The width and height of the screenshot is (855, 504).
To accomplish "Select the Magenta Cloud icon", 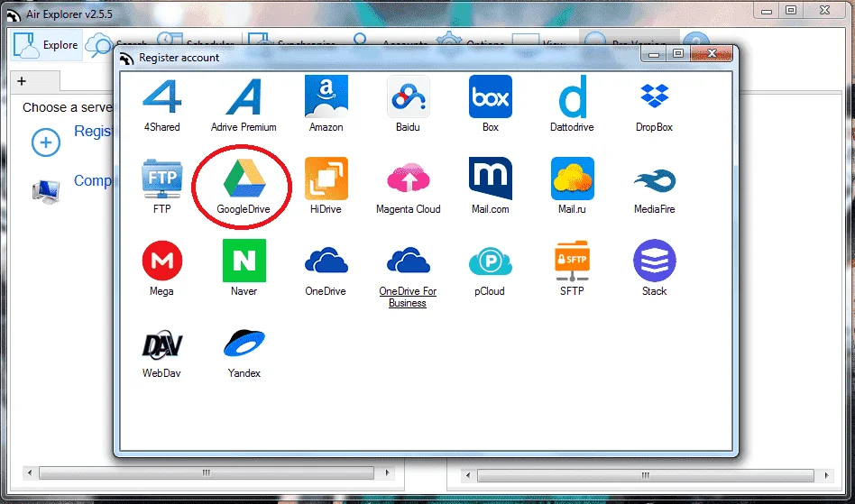I will click(x=408, y=179).
